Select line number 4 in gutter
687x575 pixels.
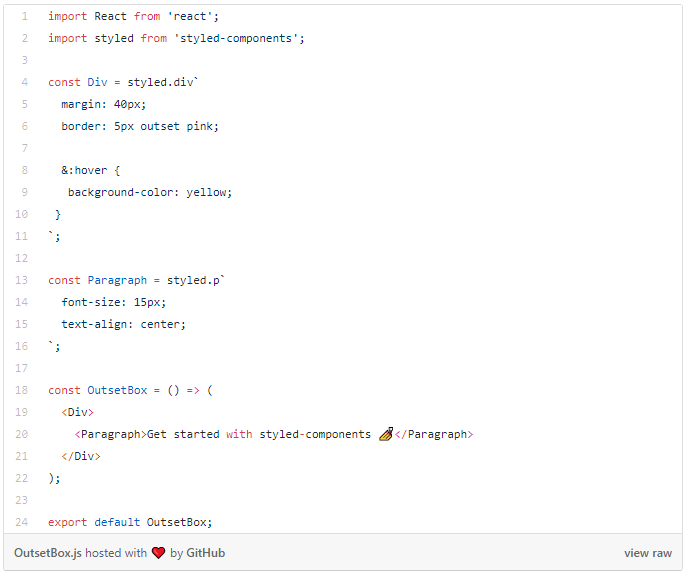[x=25, y=82]
